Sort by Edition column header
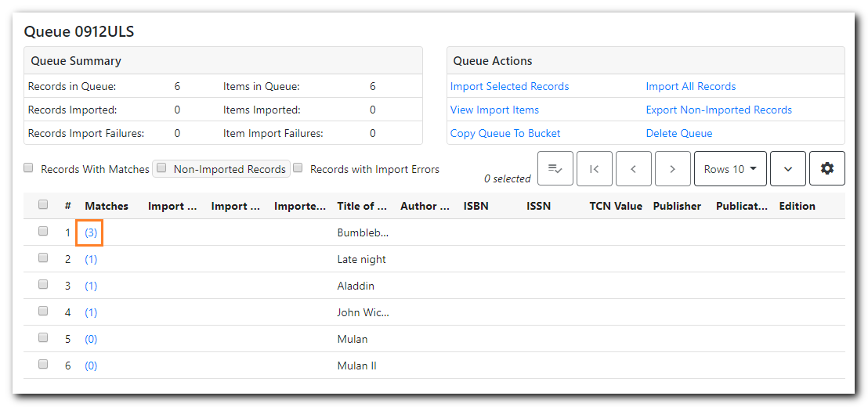868x407 pixels. coord(797,206)
